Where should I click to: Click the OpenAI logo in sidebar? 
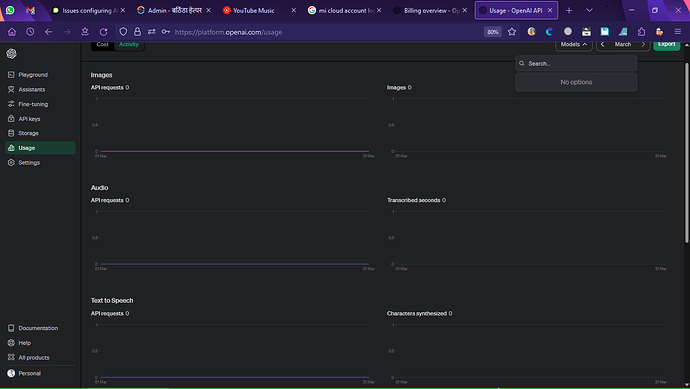(x=11, y=54)
